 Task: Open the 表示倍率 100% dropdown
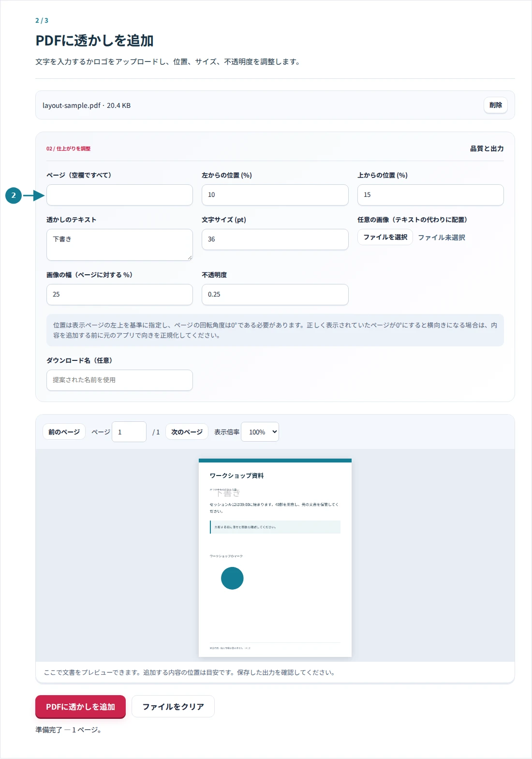click(x=260, y=432)
